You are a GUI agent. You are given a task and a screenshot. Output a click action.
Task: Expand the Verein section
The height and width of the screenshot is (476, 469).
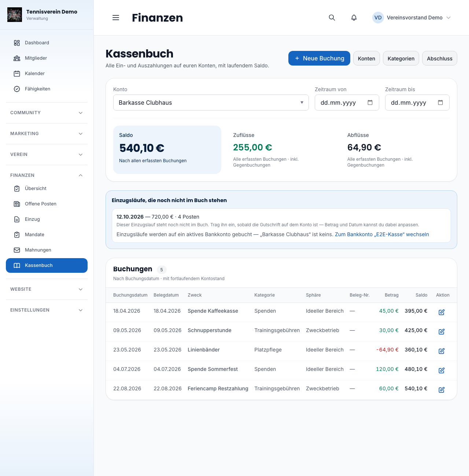47,155
